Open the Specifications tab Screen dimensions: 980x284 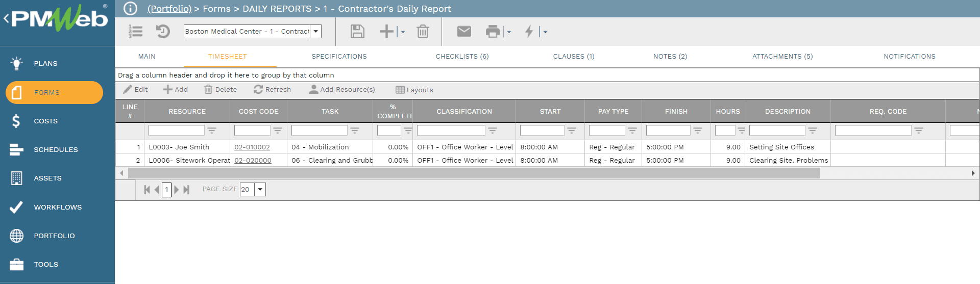click(x=339, y=57)
